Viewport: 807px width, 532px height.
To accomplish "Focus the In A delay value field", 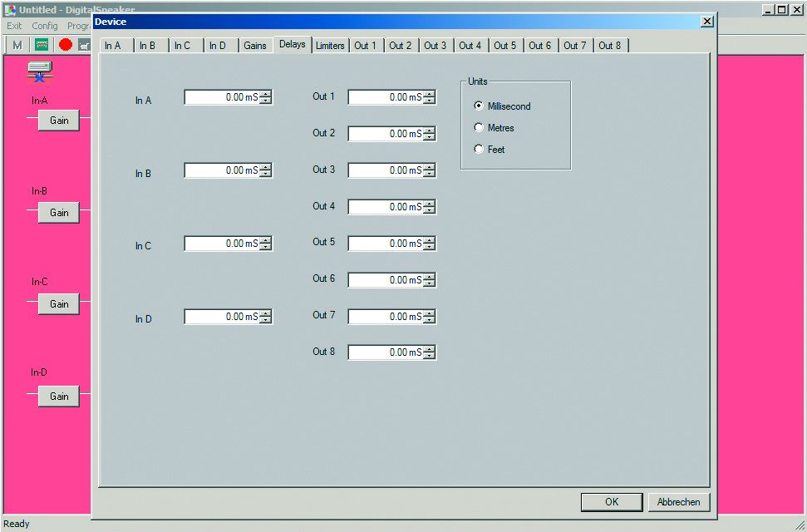I will 222,96.
